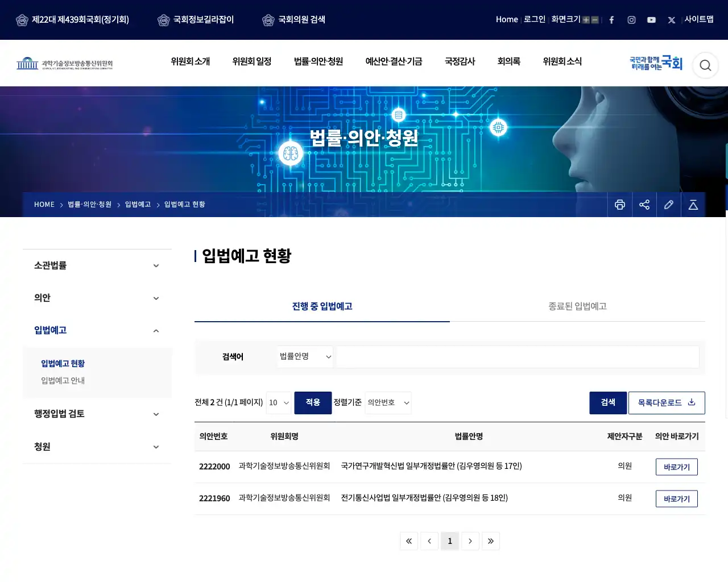The height and width of the screenshot is (582, 728).
Task: Open the 의안번호 sort criteria dropdown
Action: 388,403
